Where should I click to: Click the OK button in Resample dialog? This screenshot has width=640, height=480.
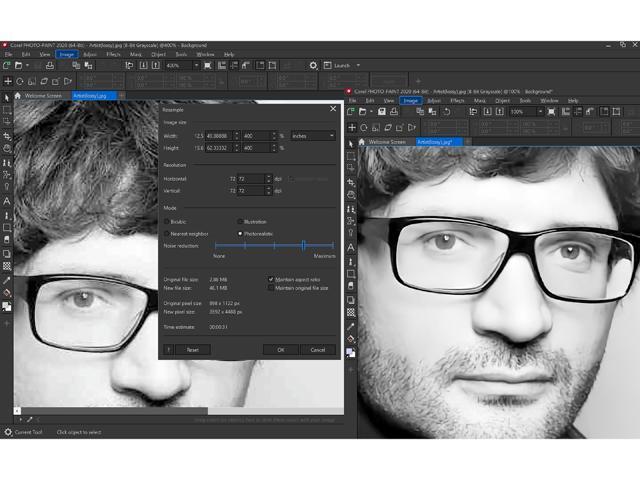tap(280, 350)
